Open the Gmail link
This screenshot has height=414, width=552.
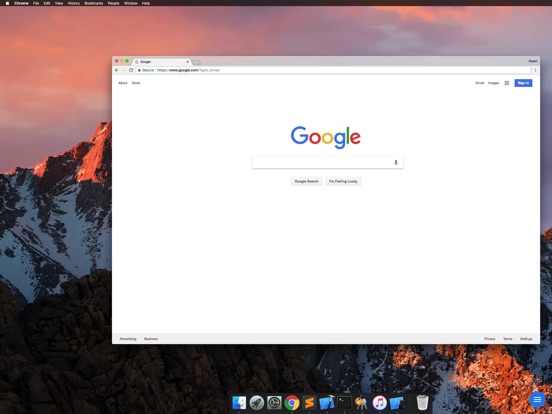coord(479,83)
